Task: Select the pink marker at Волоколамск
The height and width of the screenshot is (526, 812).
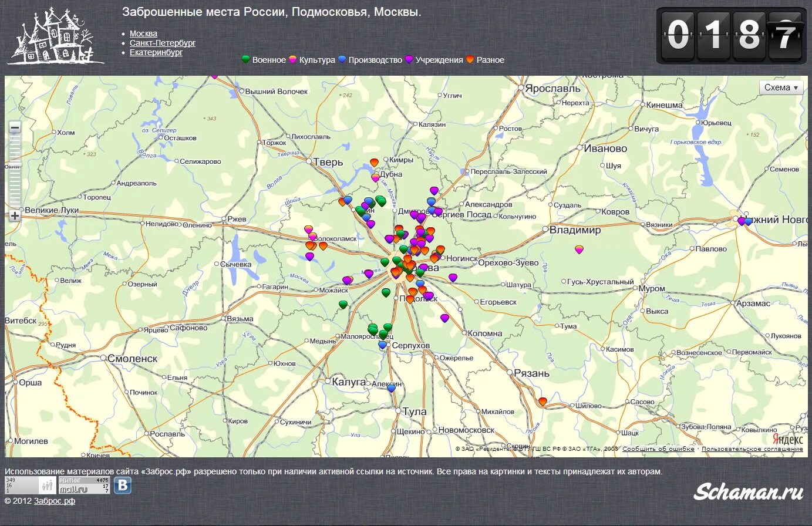Action: tap(312, 237)
